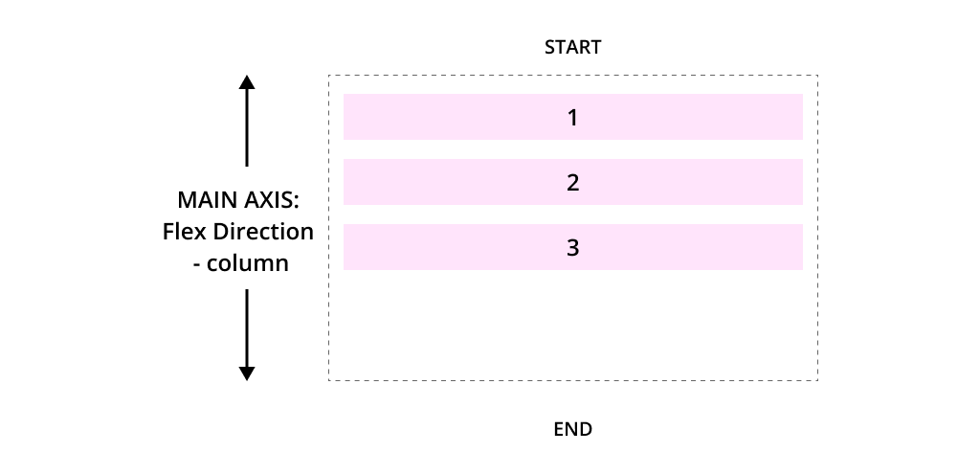This screenshot has width=980, height=475.
Task: Click the MAIN AXIS text label
Action: tap(238, 200)
